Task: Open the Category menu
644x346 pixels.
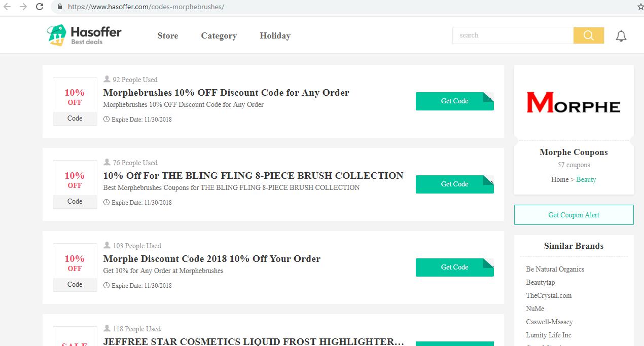Action: (x=219, y=35)
